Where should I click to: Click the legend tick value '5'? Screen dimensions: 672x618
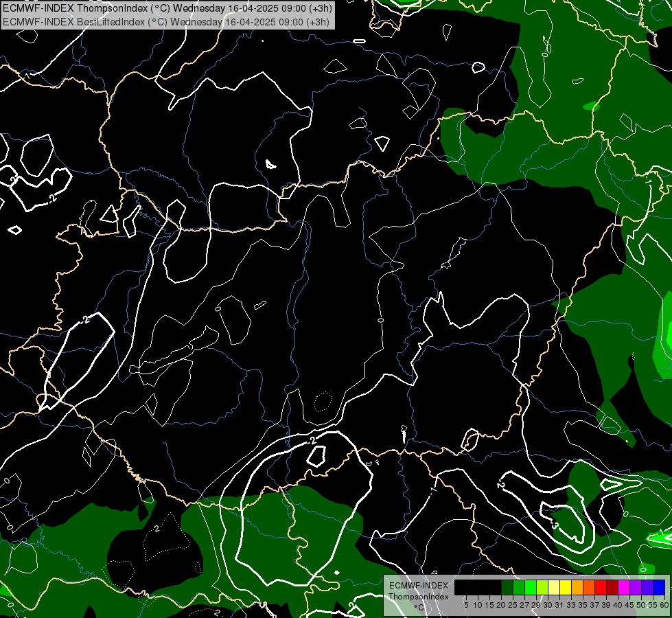[466, 605]
